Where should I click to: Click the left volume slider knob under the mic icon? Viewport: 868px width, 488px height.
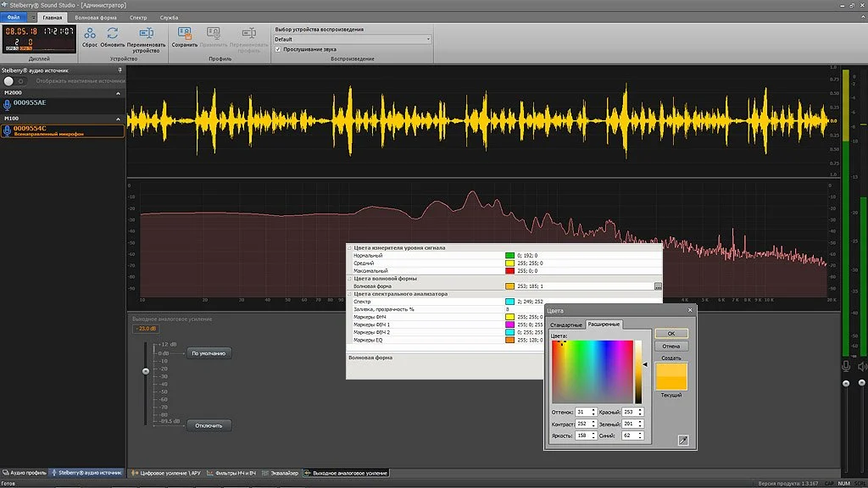point(846,383)
